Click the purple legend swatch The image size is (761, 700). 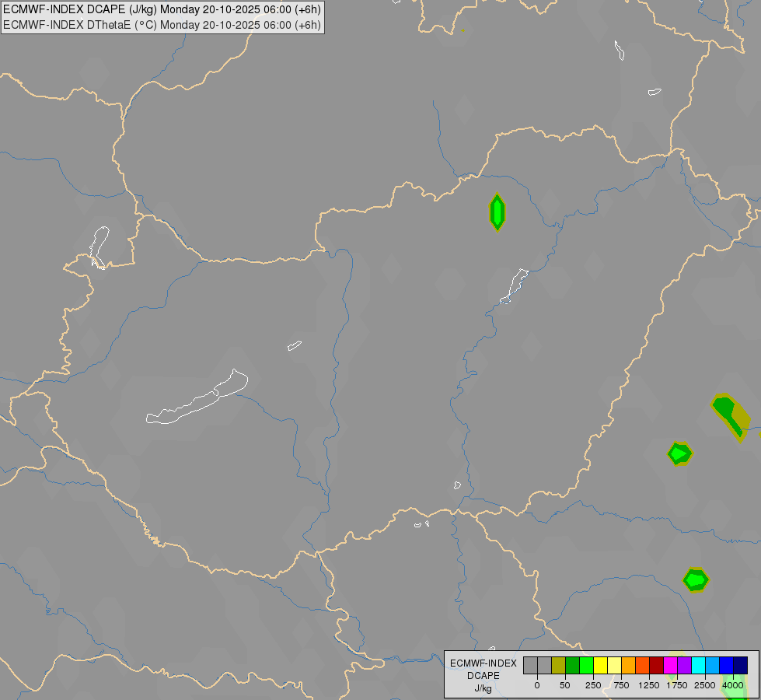click(x=685, y=665)
